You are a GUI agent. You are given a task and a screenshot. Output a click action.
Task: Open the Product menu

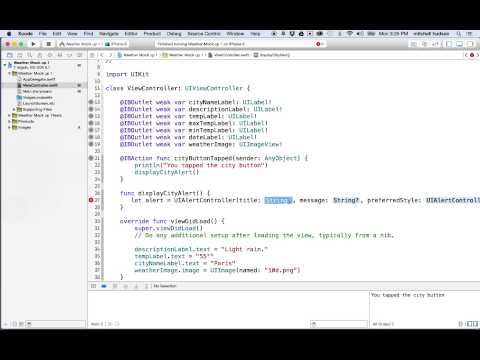[x=152, y=34]
